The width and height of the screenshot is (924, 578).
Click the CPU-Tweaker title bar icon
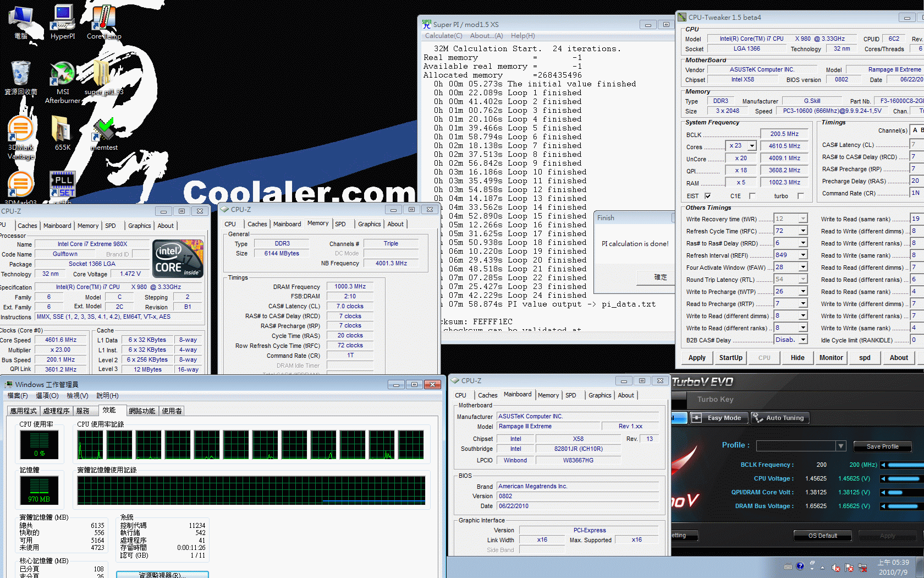point(682,17)
